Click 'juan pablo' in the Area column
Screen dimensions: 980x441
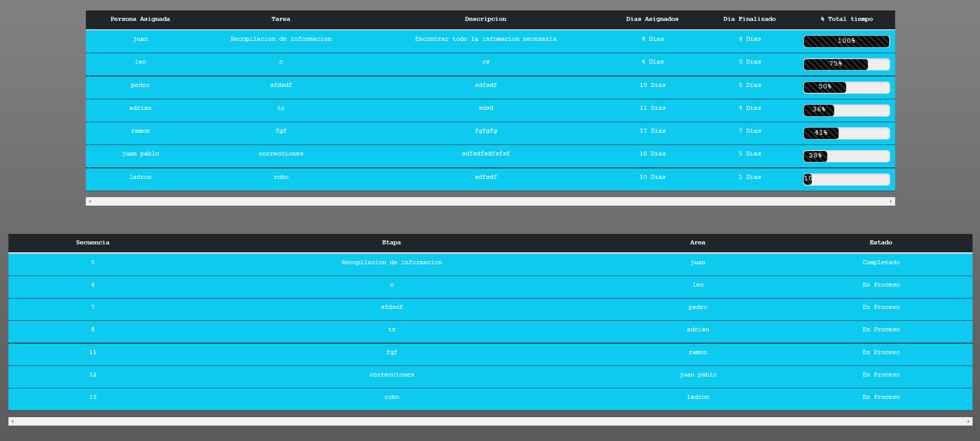698,374
